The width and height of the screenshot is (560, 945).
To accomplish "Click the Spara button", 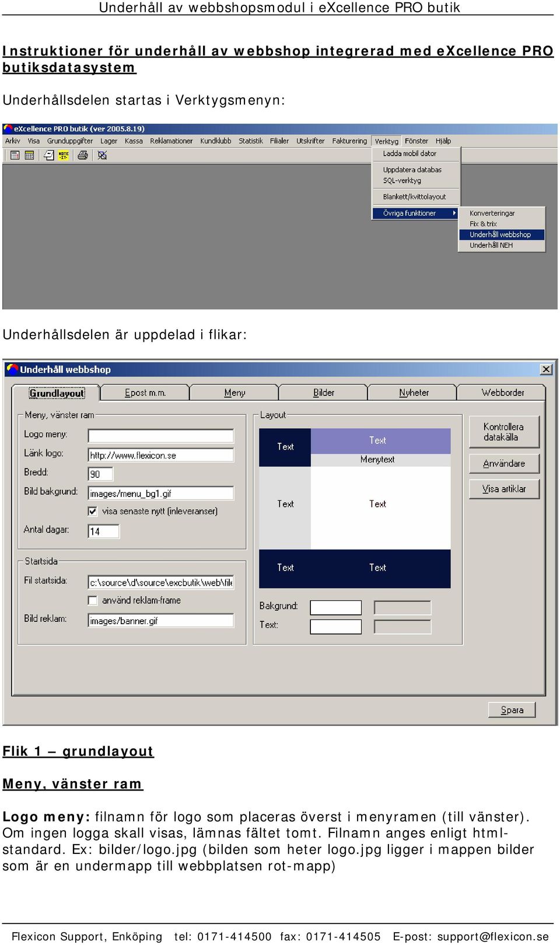I will [512, 710].
